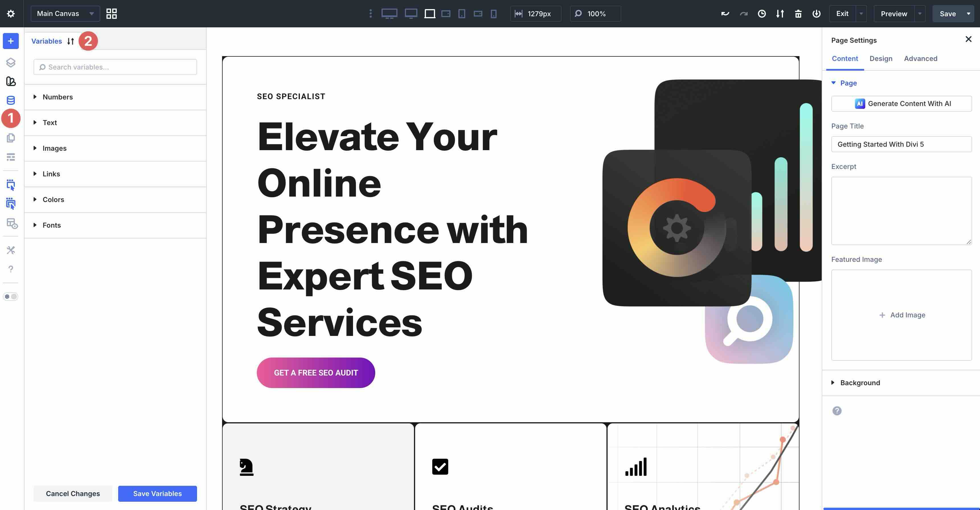Open the Save options dropdown arrow

coord(968,14)
